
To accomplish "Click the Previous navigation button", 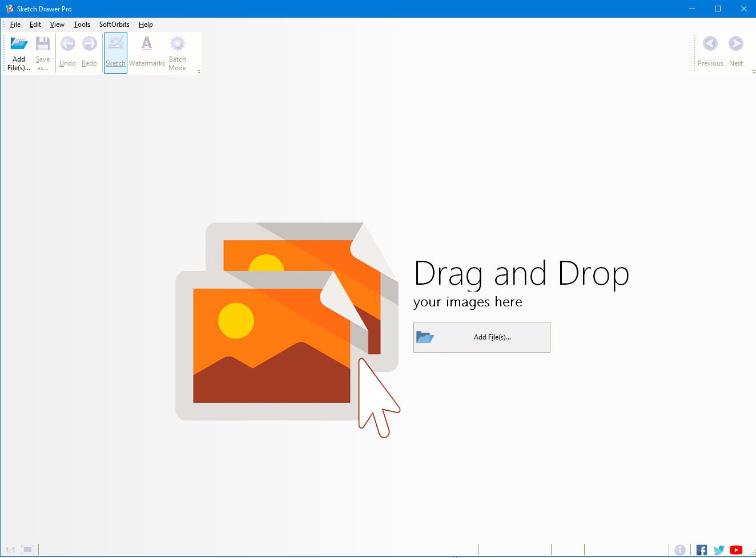I will pyautogui.click(x=710, y=51).
